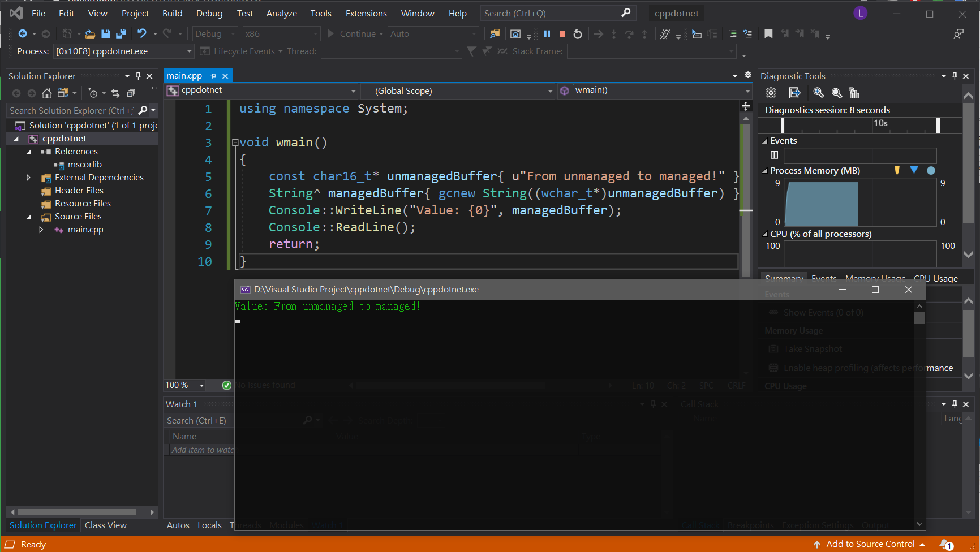Switch to Class View tab
The width and height of the screenshot is (980, 552).
pyautogui.click(x=106, y=525)
